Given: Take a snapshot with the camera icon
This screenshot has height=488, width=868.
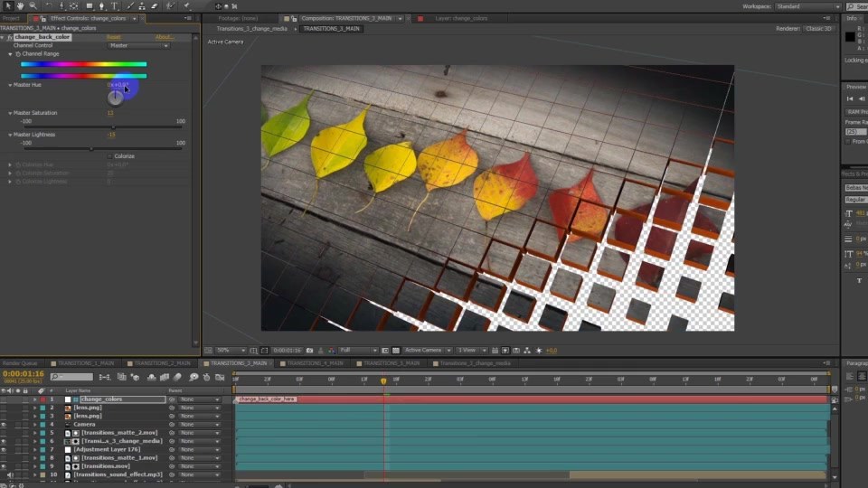Looking at the screenshot, I should pos(309,351).
